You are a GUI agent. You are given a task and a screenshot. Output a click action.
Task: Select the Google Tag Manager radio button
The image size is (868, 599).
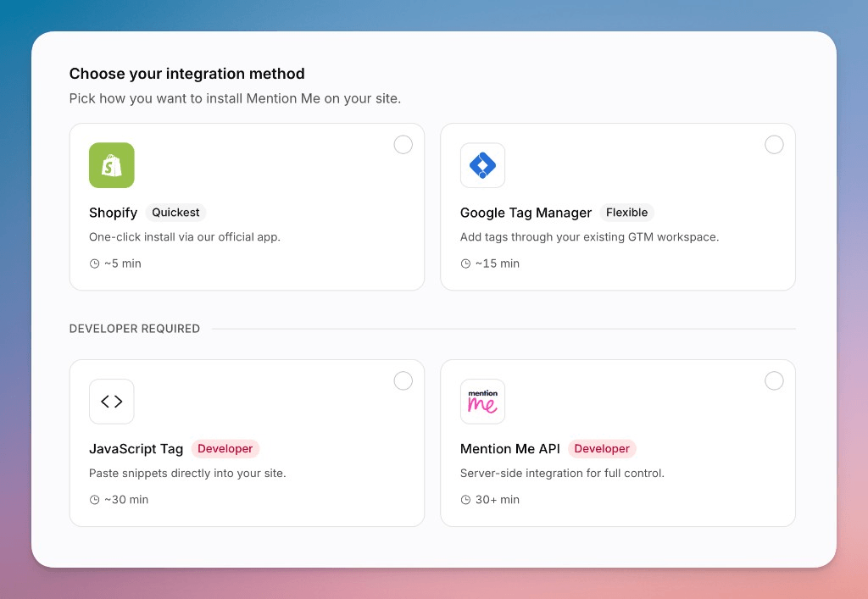(x=774, y=145)
